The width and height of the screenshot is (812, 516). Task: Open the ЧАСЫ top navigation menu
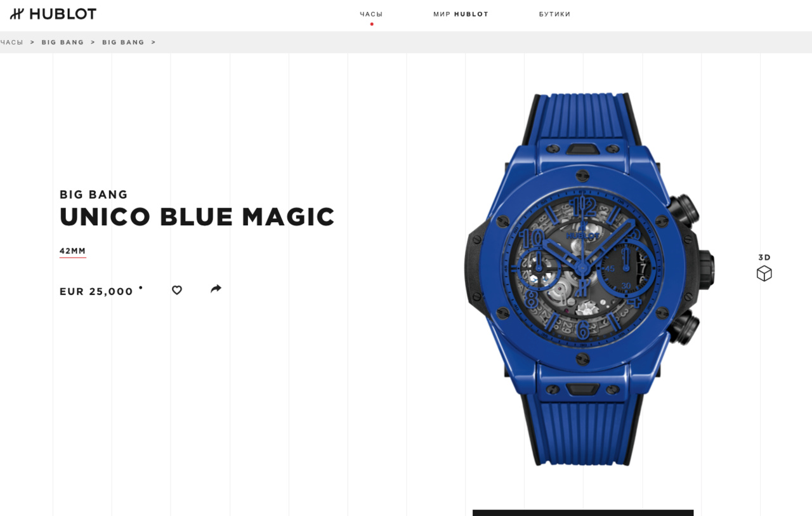point(371,14)
